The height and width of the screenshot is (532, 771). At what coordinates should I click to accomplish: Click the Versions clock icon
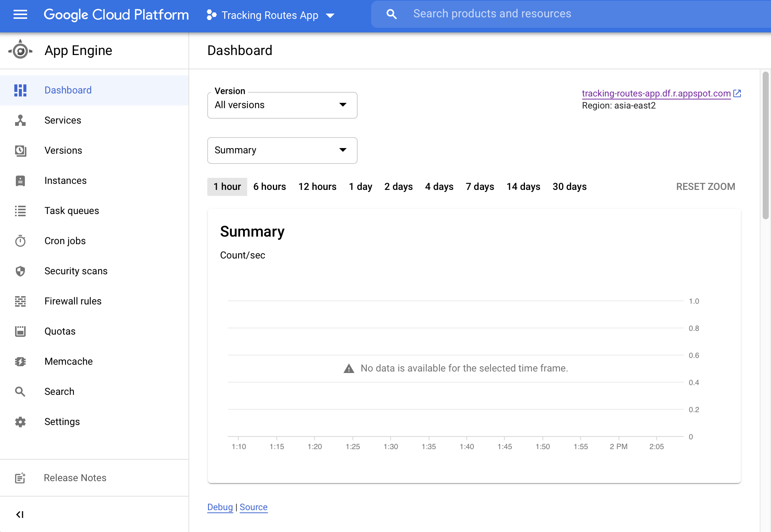point(20,150)
